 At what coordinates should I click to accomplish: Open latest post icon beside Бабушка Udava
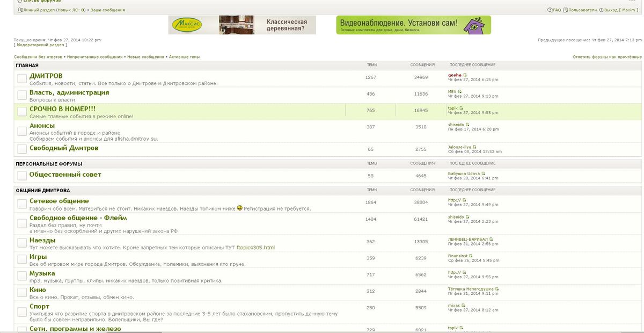pyautogui.click(x=484, y=174)
